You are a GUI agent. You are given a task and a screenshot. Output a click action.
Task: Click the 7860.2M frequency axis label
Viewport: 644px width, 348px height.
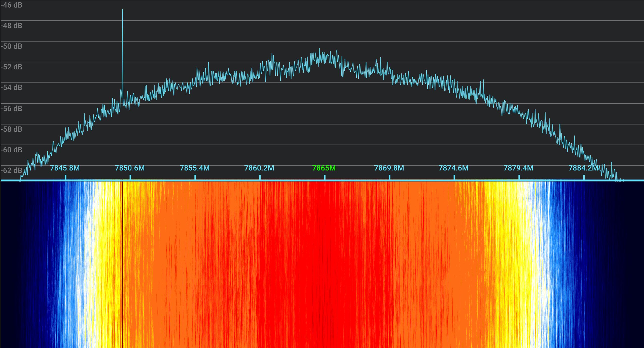[x=259, y=168]
